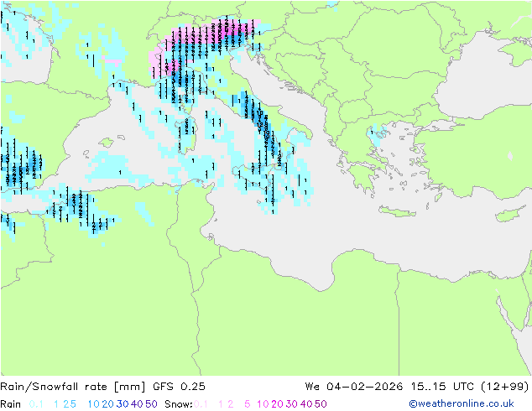Screen dimensions: 532x411
Task: Click the Snow legend value 0.1
Action: click(x=201, y=404)
